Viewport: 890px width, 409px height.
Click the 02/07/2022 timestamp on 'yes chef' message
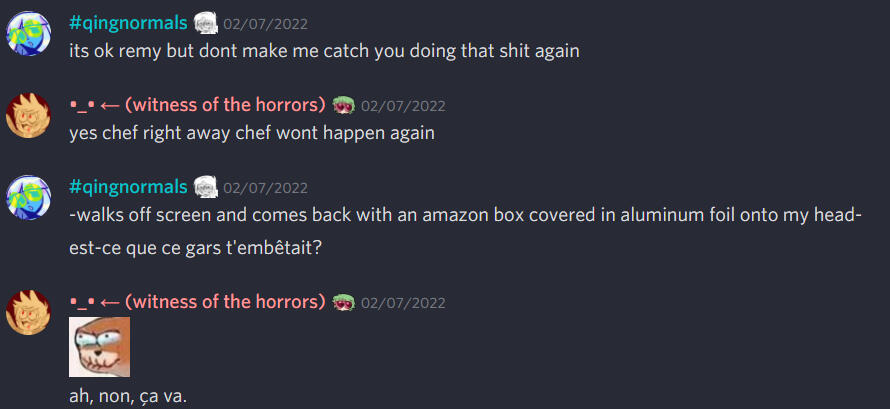404,107
